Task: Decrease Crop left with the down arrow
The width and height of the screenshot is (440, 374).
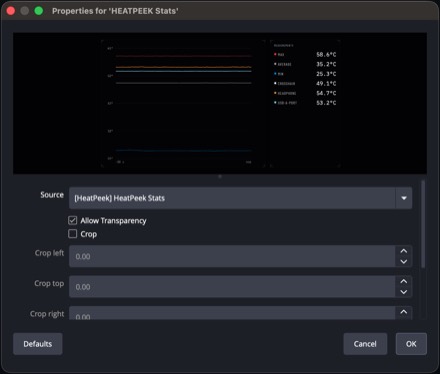Action: [x=404, y=262]
